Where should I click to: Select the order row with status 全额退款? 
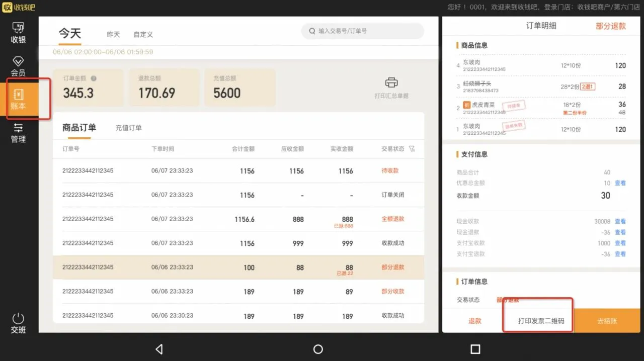pyautogui.click(x=238, y=219)
